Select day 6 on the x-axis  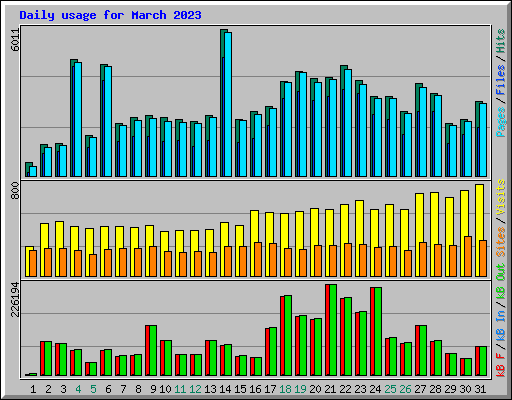point(108,389)
